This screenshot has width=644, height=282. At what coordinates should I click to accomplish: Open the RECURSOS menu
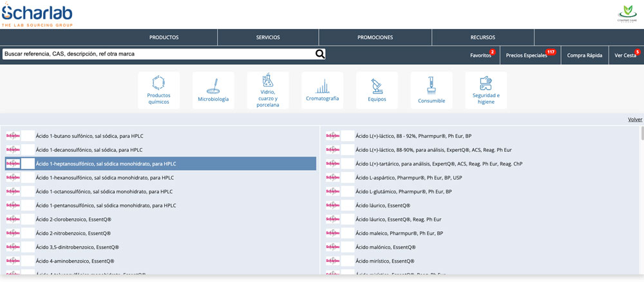point(483,37)
